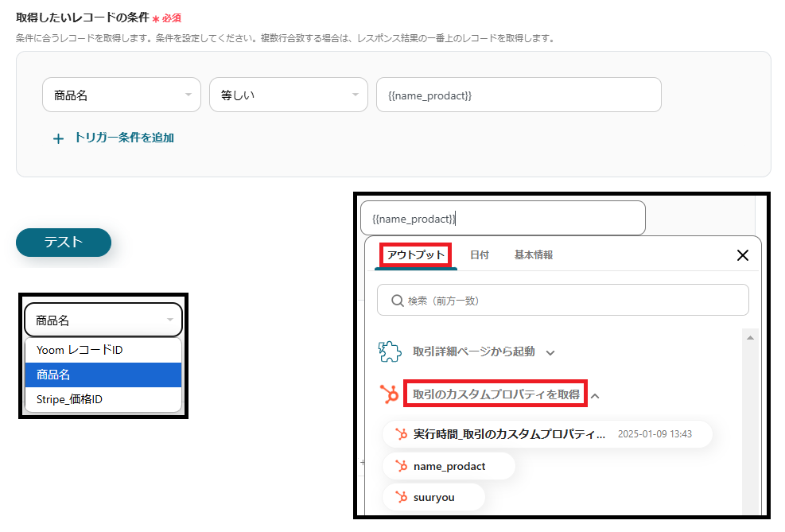The width and height of the screenshot is (785, 532).
Task: Click the 検索(前方一致) search box
Action: (x=563, y=301)
